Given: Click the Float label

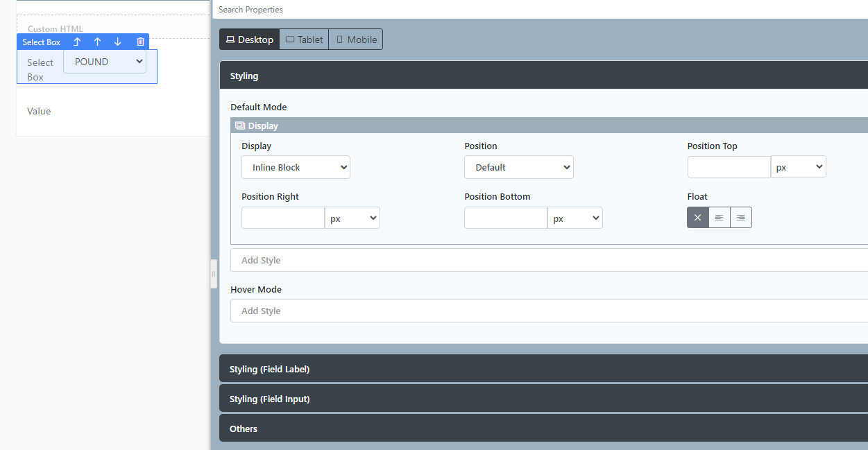Looking at the screenshot, I should pos(697,196).
